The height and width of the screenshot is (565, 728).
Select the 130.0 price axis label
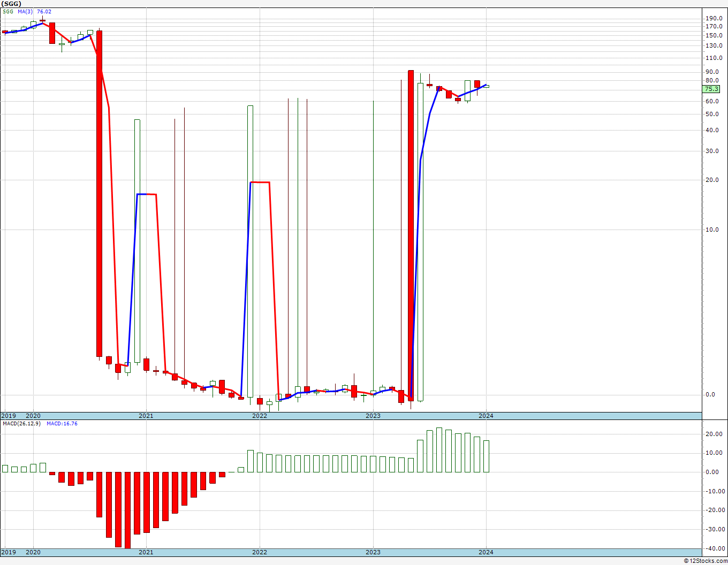click(x=714, y=45)
